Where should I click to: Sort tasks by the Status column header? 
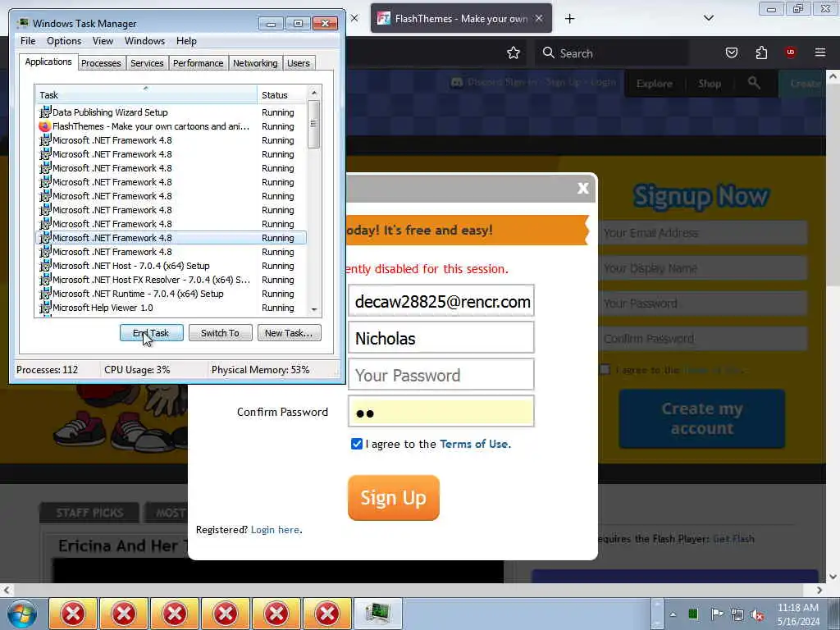click(x=282, y=95)
